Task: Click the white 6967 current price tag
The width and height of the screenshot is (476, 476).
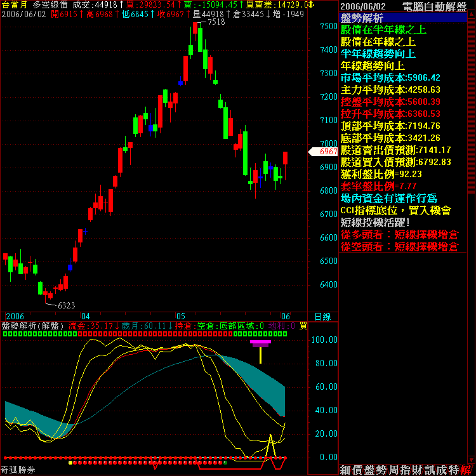Action: click(x=327, y=152)
